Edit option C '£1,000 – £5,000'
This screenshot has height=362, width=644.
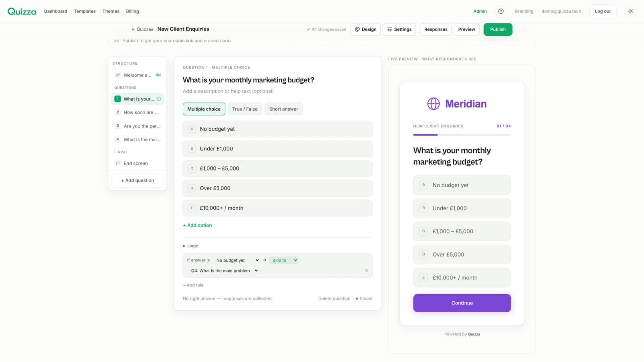pos(278,169)
